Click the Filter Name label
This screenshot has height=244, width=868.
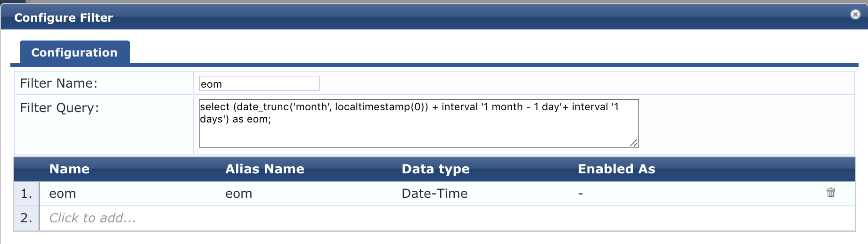point(58,83)
